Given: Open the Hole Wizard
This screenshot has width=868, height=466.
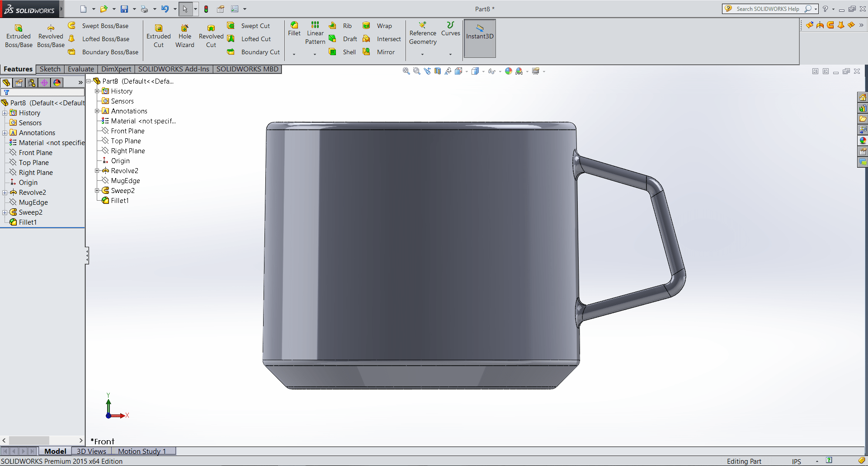Looking at the screenshot, I should tap(185, 36).
